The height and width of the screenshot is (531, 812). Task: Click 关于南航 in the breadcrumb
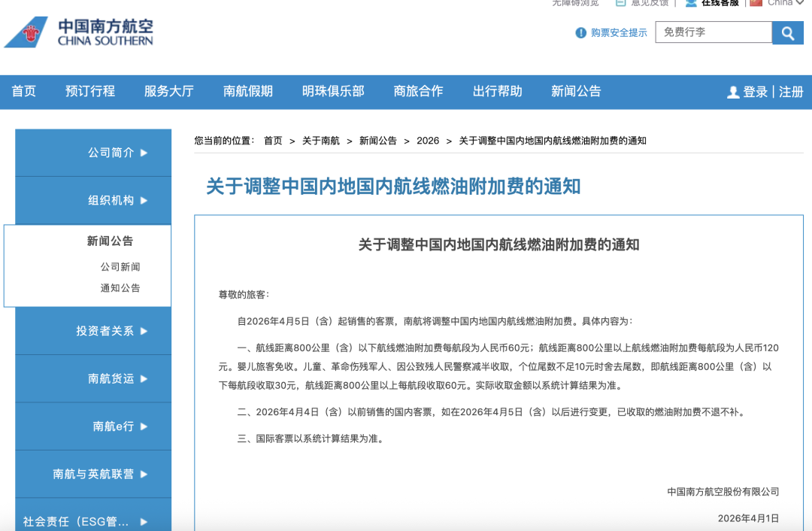[321, 141]
